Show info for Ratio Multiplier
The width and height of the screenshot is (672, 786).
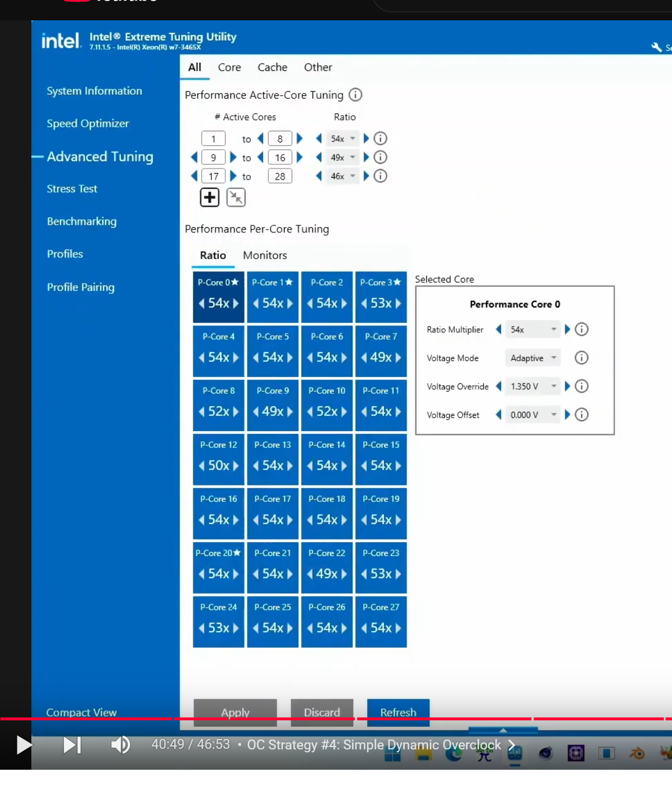(x=581, y=329)
